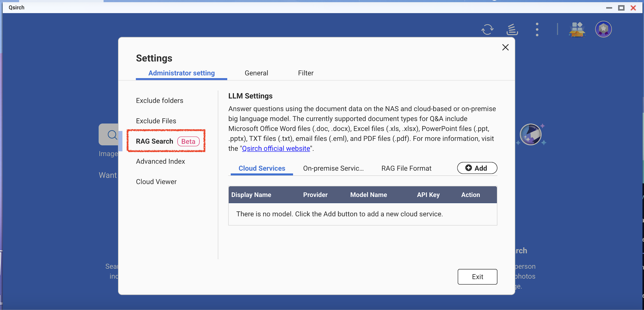Screen dimensions: 644x310
Task: Close the Settings dialog with X
Action: pyautogui.click(x=505, y=47)
